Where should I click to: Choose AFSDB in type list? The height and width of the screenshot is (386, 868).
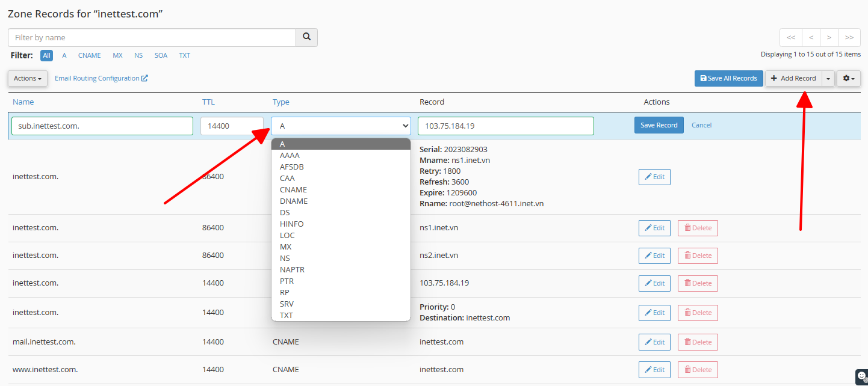point(341,167)
